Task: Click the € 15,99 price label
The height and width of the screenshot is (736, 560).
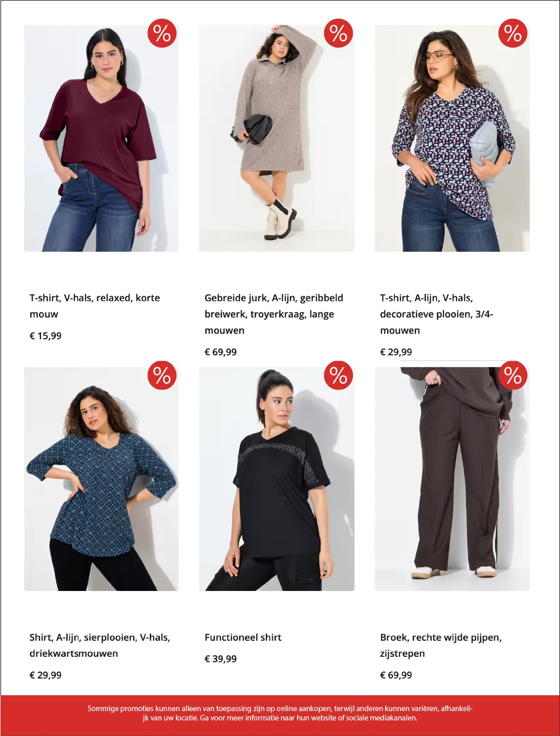Action: coord(46,336)
